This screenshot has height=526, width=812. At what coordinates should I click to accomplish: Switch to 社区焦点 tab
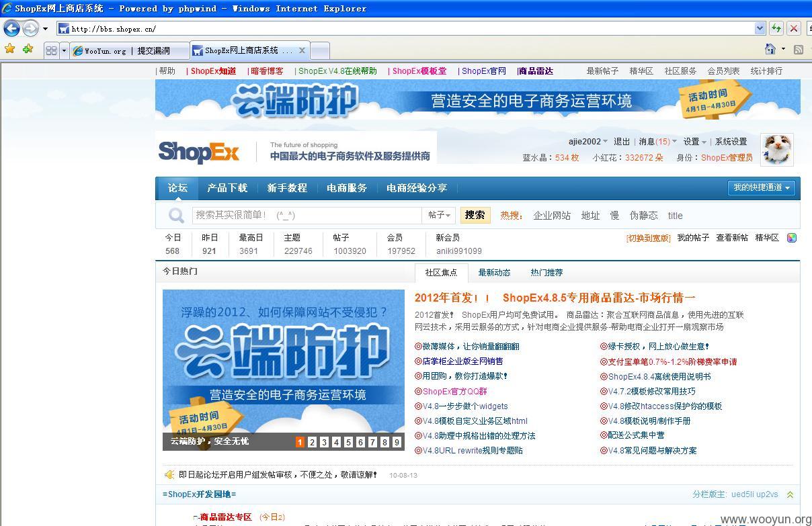pos(441,273)
